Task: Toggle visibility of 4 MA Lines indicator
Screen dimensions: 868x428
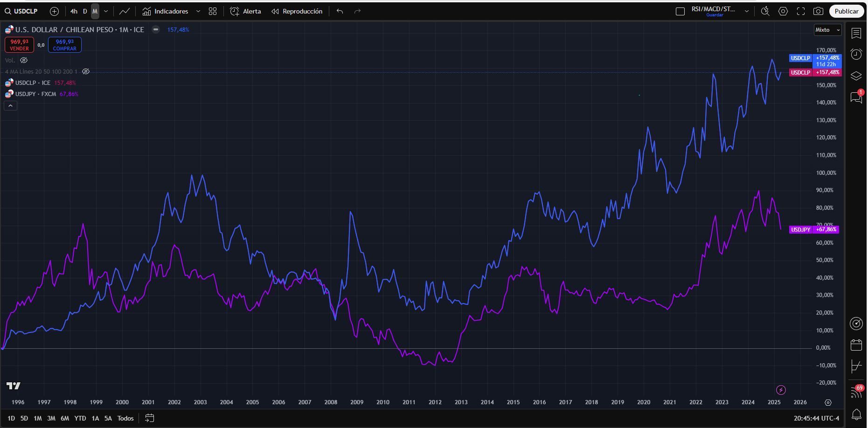Action: 86,71
